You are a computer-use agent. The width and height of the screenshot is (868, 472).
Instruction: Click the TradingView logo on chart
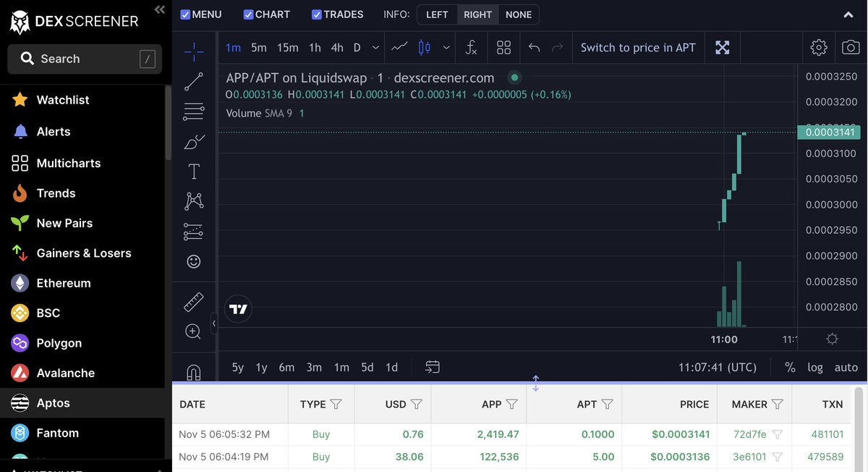point(238,309)
